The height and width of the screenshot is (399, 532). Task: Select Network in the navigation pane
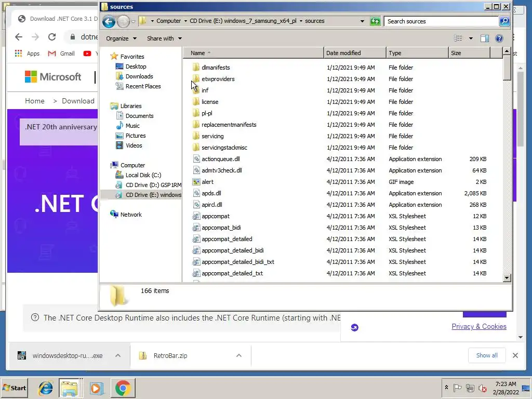click(x=131, y=215)
